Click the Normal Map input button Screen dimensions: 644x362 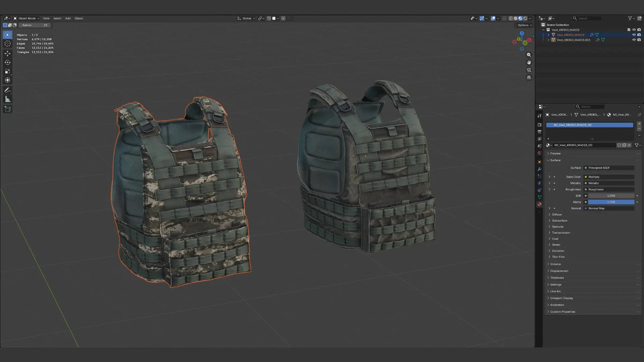point(609,208)
